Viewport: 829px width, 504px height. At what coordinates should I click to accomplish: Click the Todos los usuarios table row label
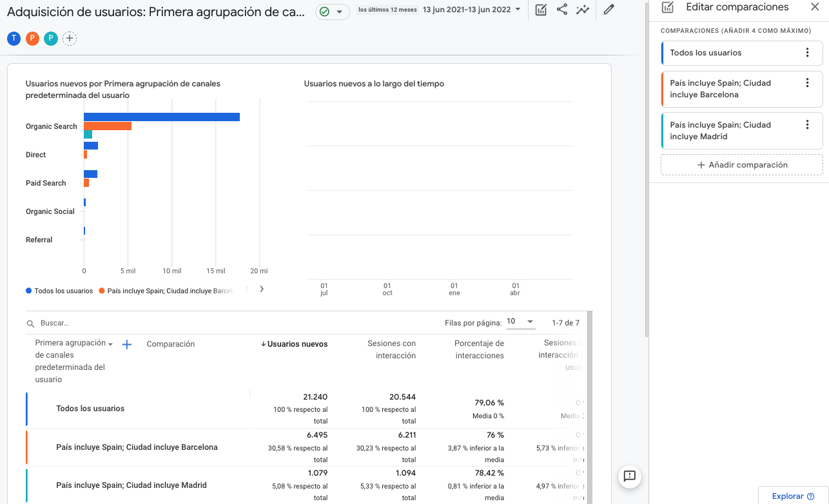point(90,409)
